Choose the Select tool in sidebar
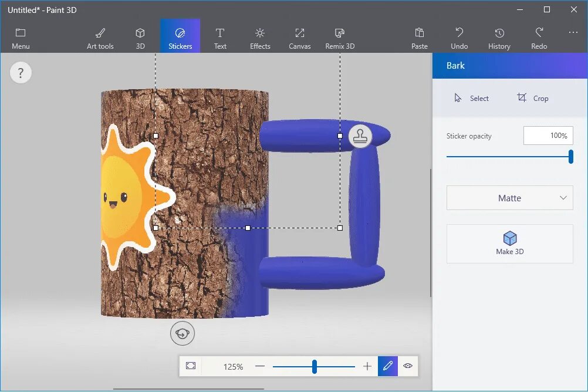 click(471, 98)
